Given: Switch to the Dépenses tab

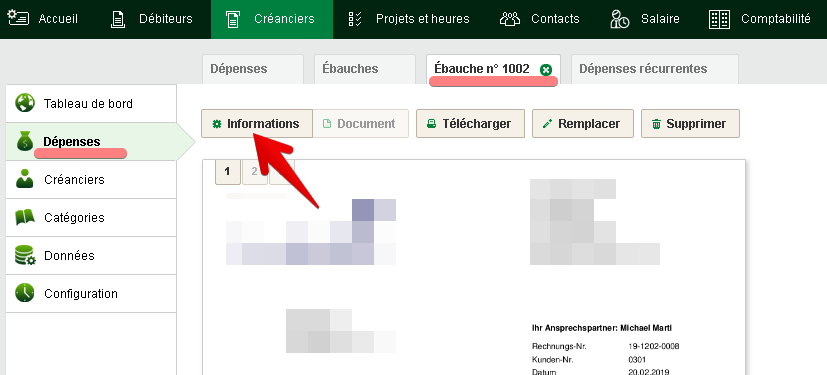Looking at the screenshot, I should (253, 69).
